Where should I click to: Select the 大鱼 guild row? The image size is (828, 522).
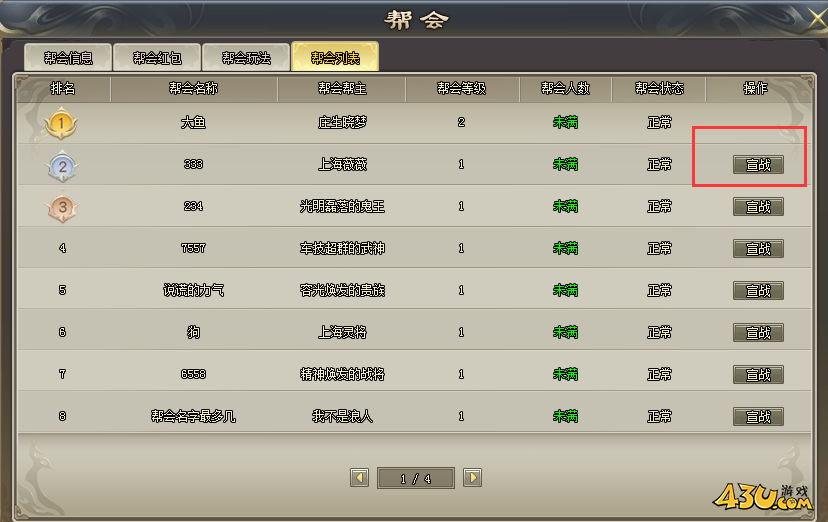414,122
